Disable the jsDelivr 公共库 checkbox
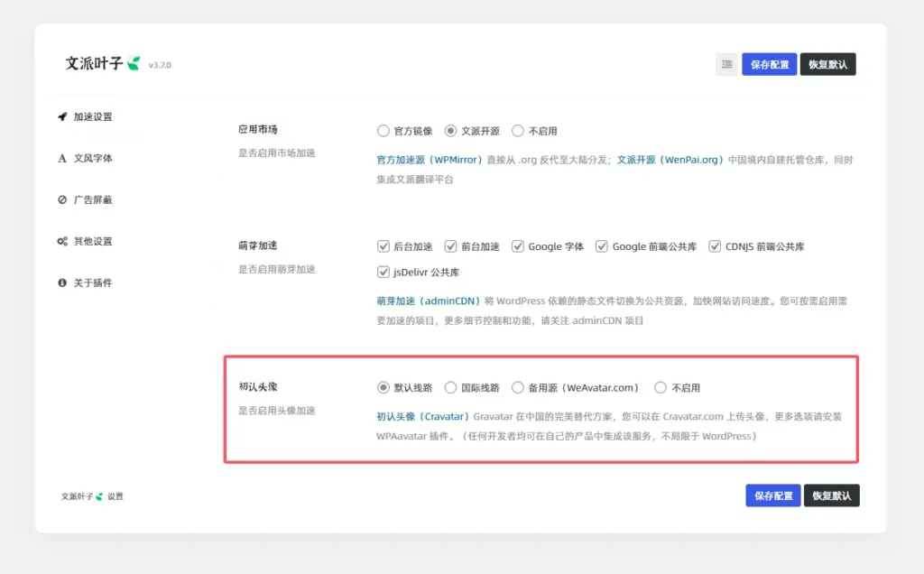This screenshot has height=574, width=924. (x=383, y=272)
